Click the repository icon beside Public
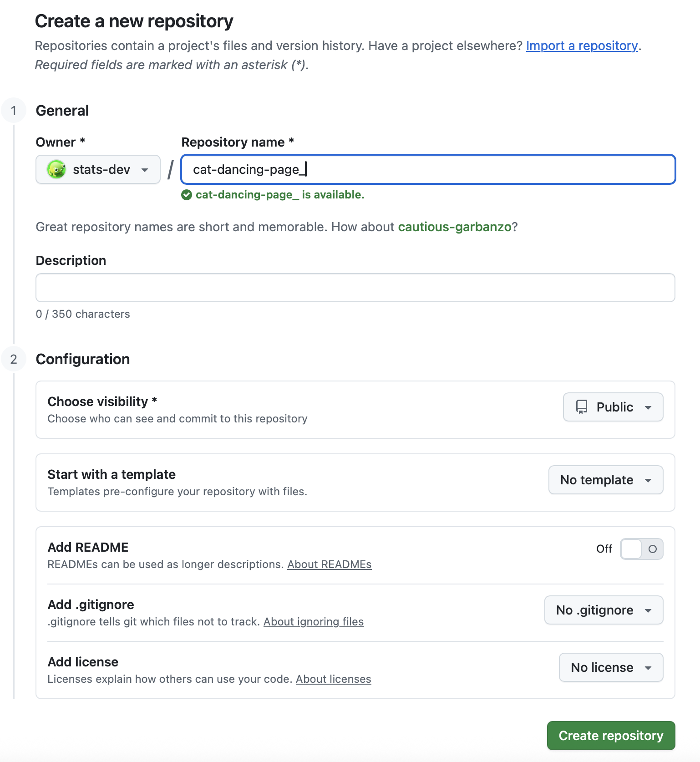Screen dimensions: 700x762 (582, 407)
